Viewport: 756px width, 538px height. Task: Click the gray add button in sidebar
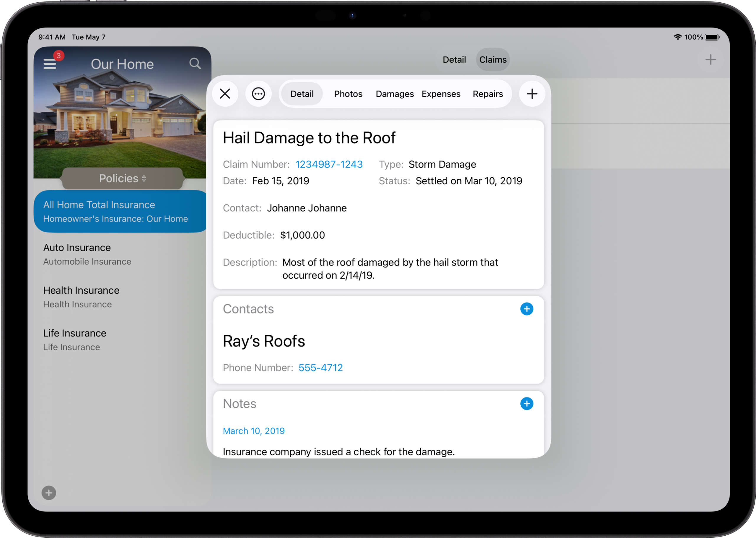(49, 493)
